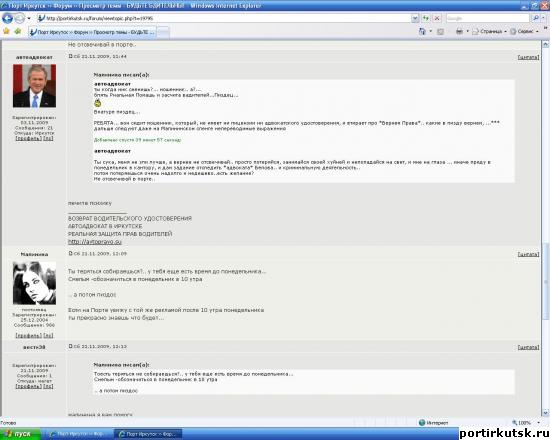
Task: Click post icon beside вестн38's post date
Action: click(x=70, y=346)
